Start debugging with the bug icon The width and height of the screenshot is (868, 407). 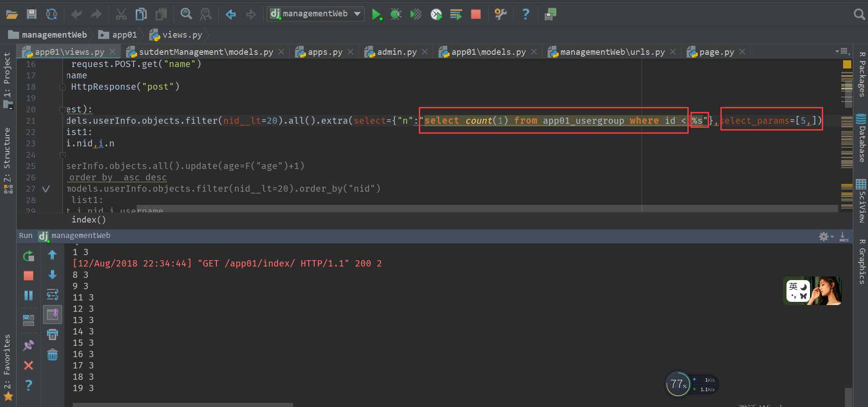tap(396, 15)
